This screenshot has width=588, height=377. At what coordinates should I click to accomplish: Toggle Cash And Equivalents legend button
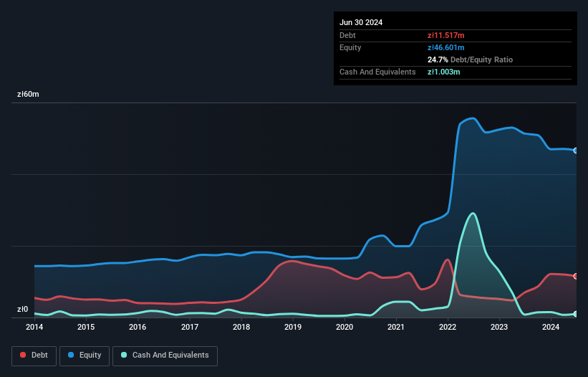click(x=165, y=355)
